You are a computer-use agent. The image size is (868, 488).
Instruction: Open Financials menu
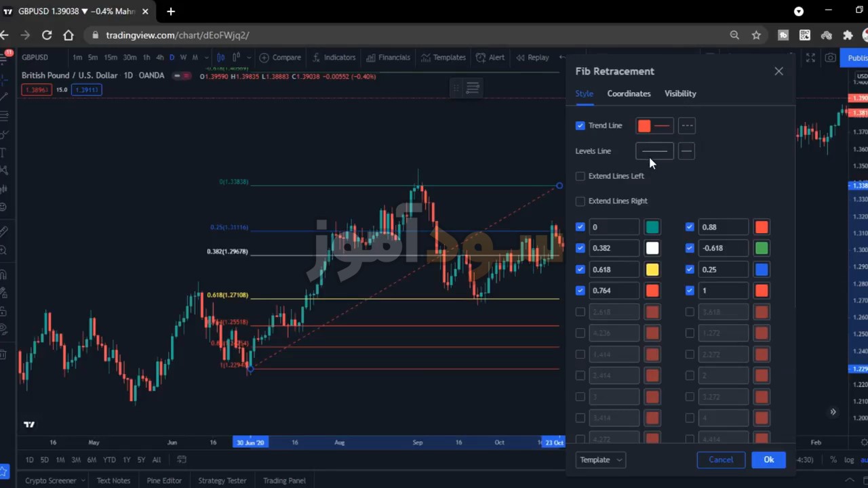pyautogui.click(x=389, y=58)
